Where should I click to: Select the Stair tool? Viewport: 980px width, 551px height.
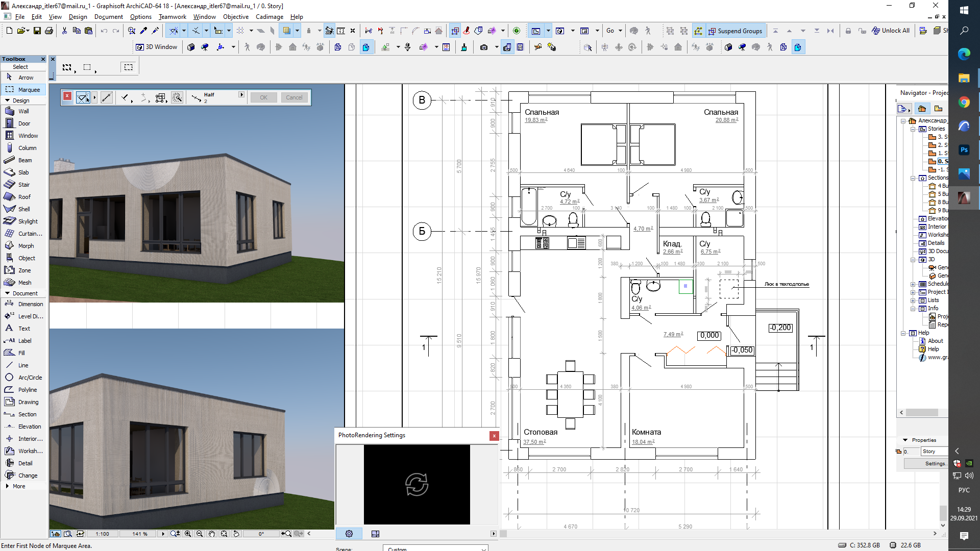[x=23, y=185]
